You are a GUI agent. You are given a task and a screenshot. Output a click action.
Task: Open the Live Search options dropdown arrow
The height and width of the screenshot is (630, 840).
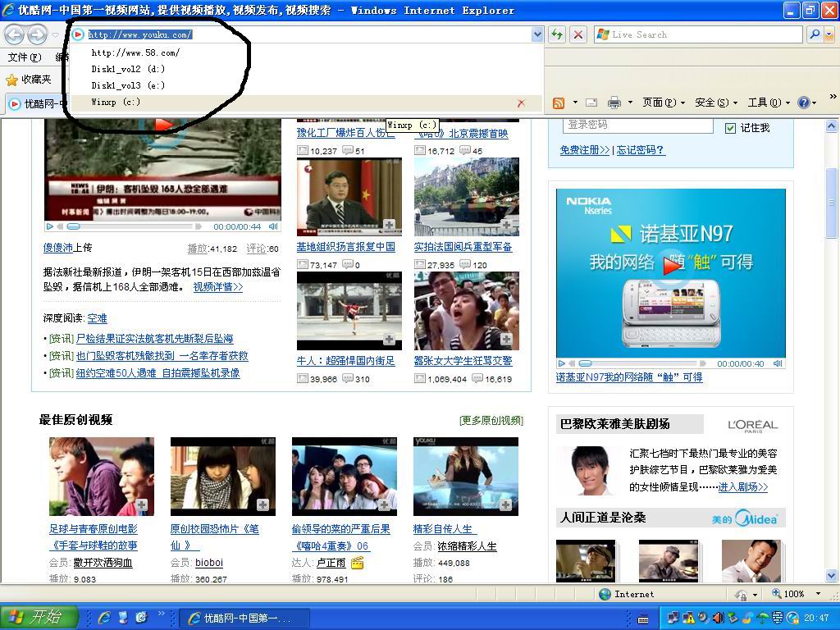pyautogui.click(x=829, y=34)
